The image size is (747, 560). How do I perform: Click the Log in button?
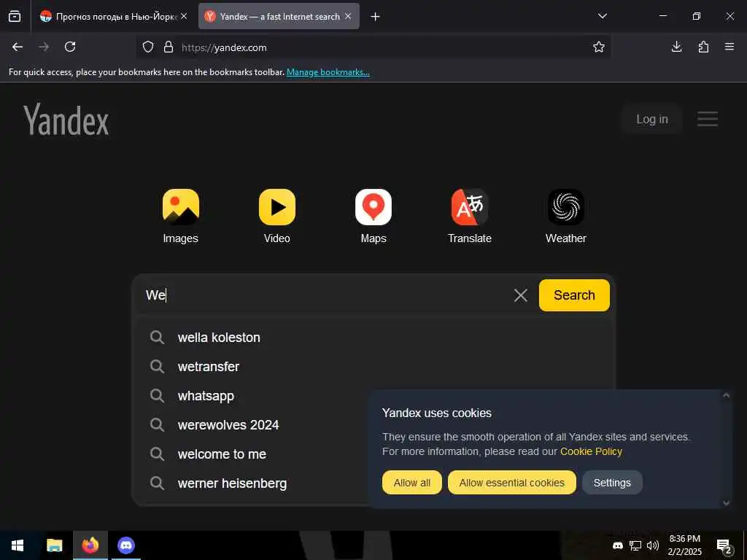[651, 119]
